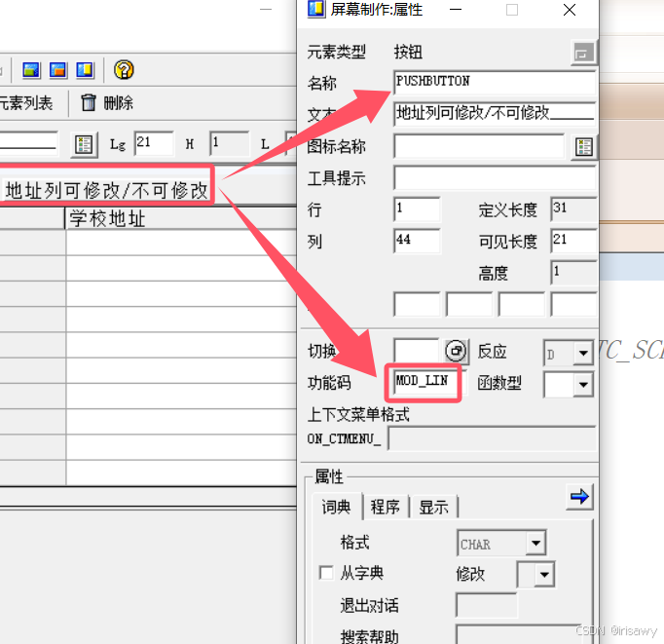664x644 pixels.
Task: Open the 函数型 dropdown
Action: 583,384
